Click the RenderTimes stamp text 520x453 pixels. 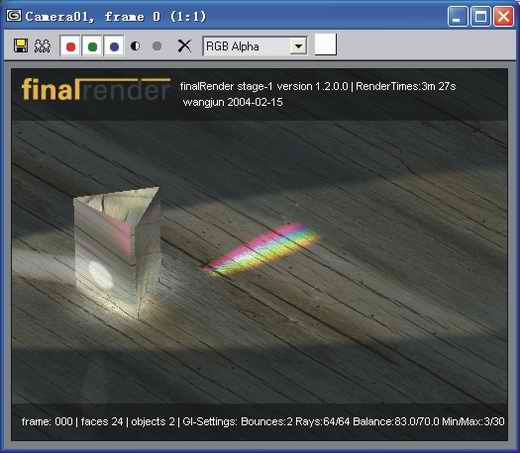click(406, 86)
